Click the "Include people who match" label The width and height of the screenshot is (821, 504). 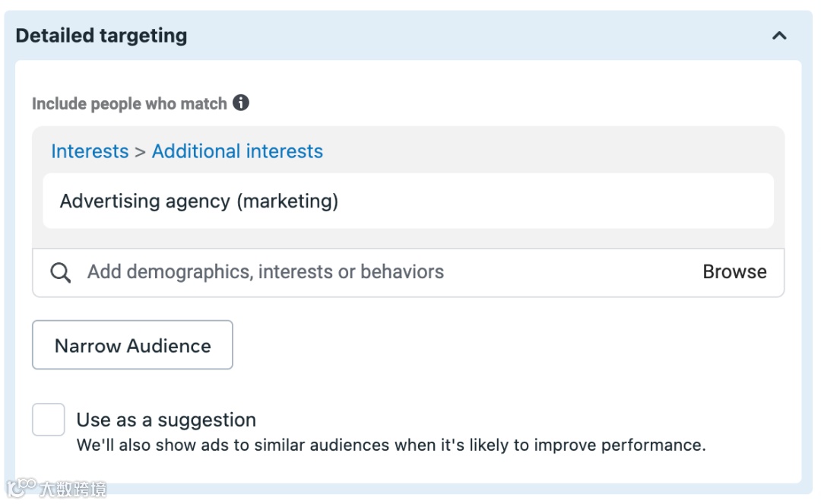pos(129,103)
